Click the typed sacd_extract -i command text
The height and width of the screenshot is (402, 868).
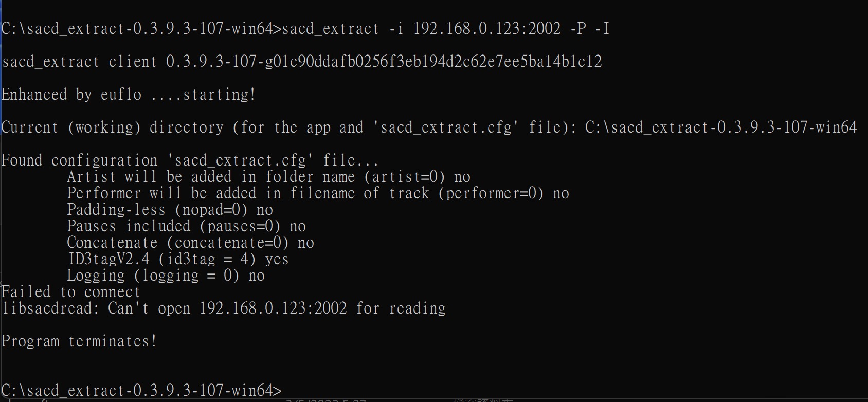click(x=446, y=28)
